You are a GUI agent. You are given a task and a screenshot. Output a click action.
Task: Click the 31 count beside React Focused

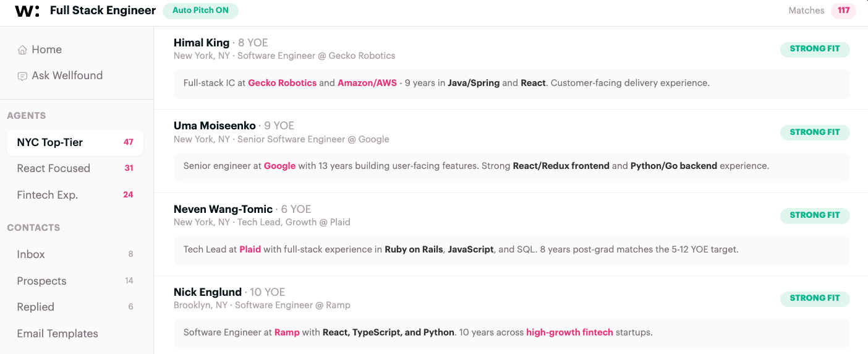tap(129, 168)
